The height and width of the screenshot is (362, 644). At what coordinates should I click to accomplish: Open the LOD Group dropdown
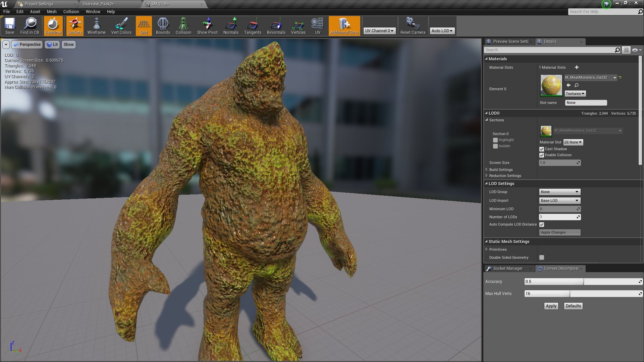[x=559, y=192]
